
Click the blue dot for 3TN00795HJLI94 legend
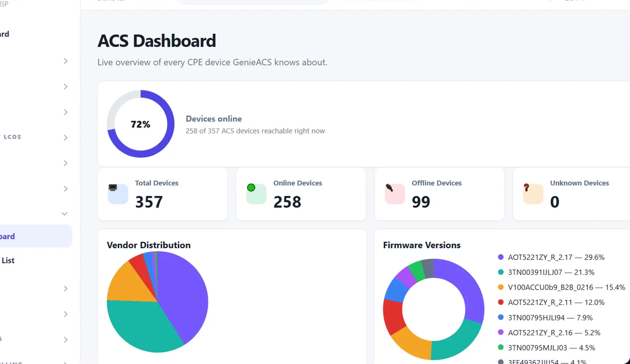501,318
